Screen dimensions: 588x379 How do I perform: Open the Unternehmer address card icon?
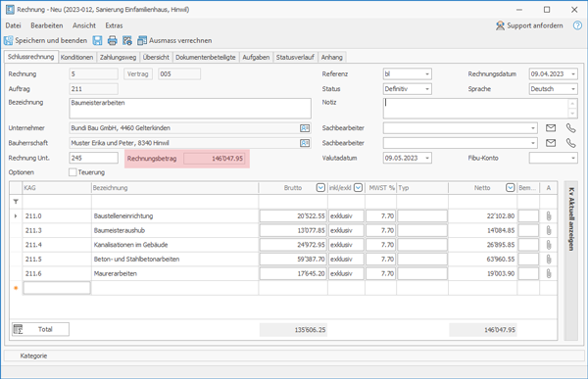[x=305, y=128]
